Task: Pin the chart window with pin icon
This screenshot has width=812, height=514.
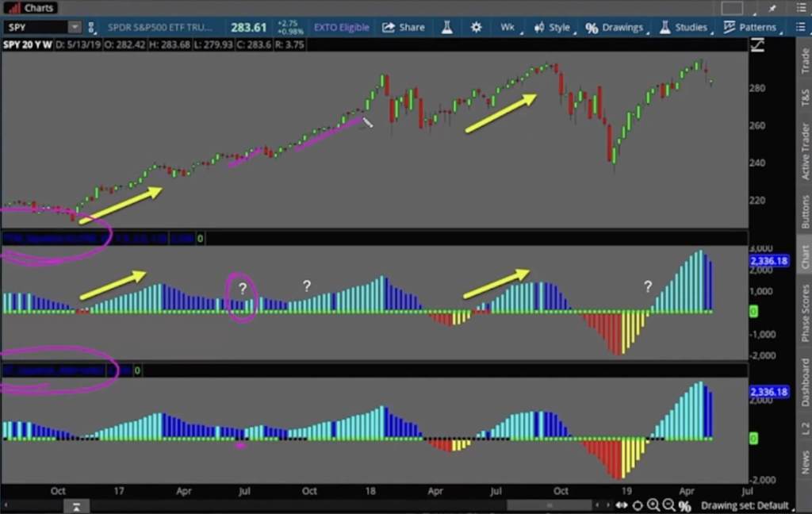Action: click(x=772, y=8)
